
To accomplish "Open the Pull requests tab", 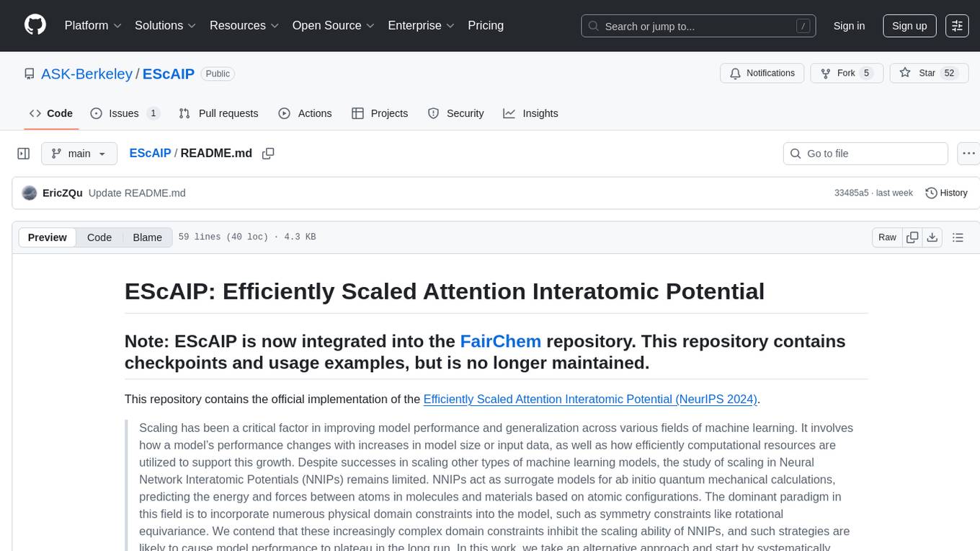I will (x=218, y=113).
